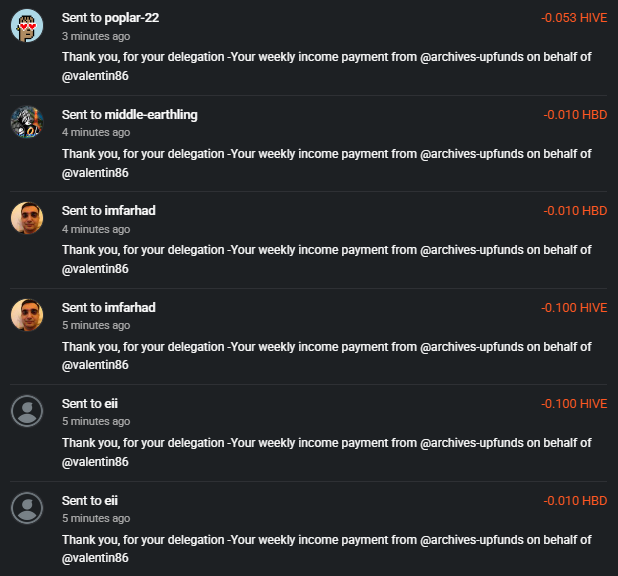
Task: Click the -0.100 HIVE amount sent to imfarhad
Action: 574,308
